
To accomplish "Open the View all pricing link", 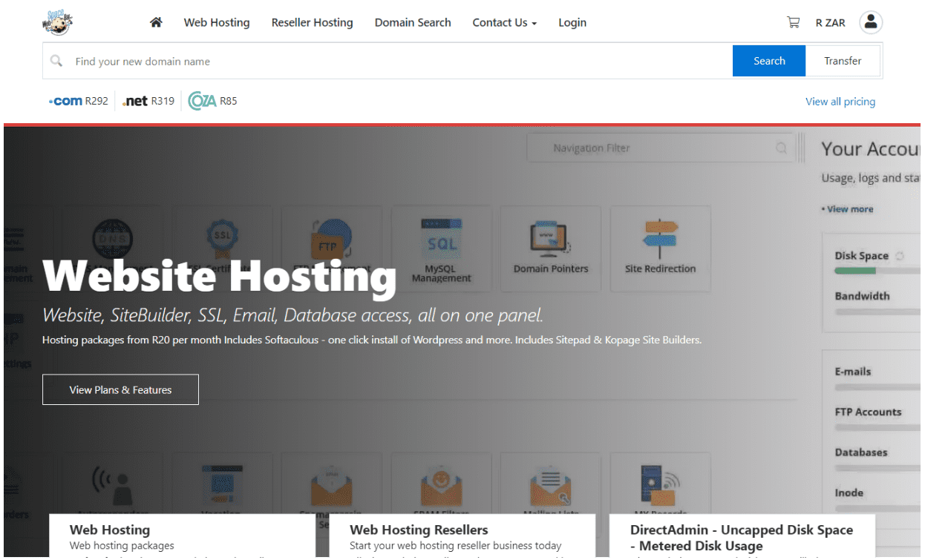I will pos(840,102).
